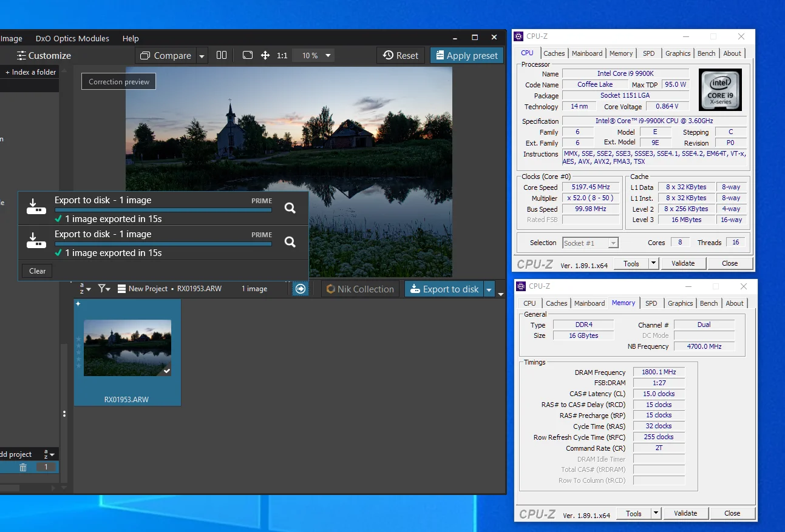This screenshot has width=785, height=532.
Task: Click the Export to disk button
Action: [x=444, y=289]
